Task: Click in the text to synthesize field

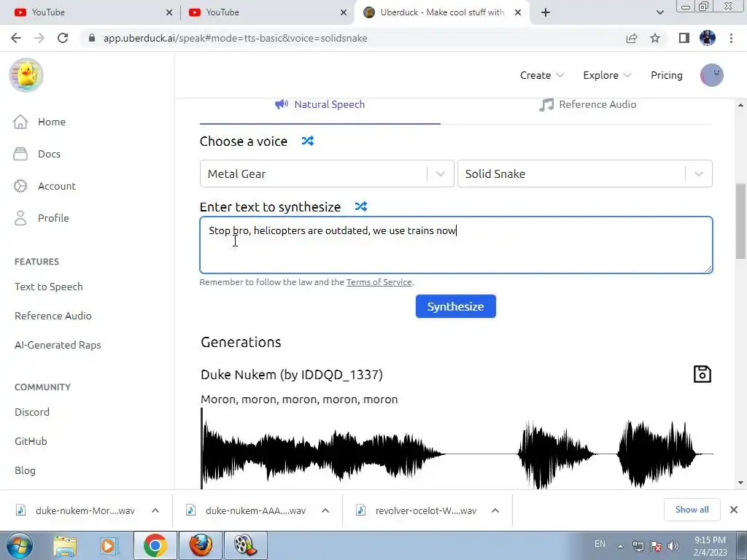Action: pos(456,245)
